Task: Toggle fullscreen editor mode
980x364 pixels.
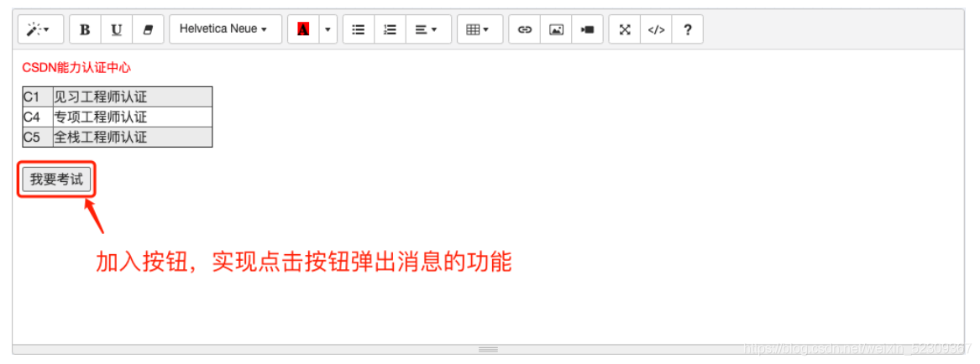Action: coord(625,29)
